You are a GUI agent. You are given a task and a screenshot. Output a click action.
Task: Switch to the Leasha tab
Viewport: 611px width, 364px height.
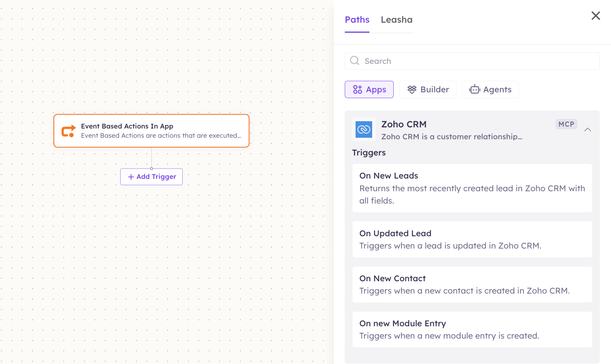coord(396,20)
